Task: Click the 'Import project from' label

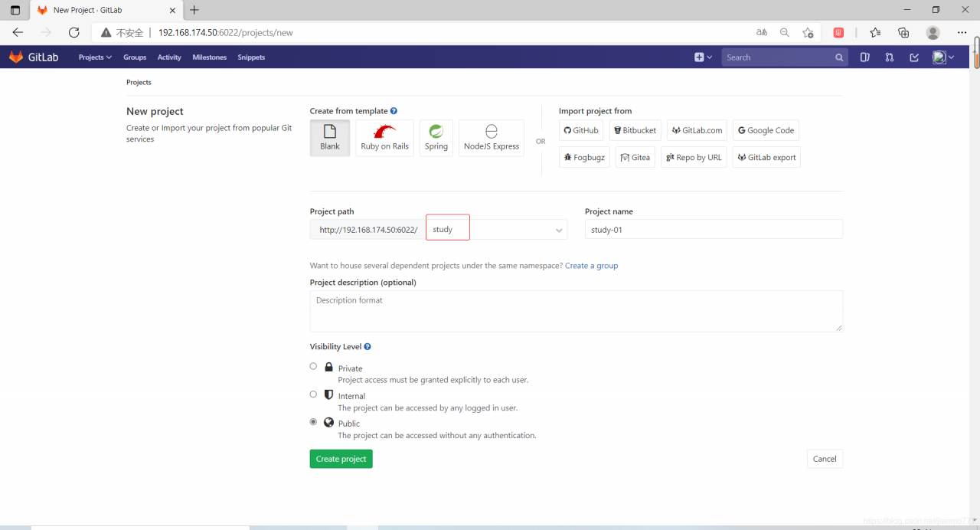Action: click(595, 111)
